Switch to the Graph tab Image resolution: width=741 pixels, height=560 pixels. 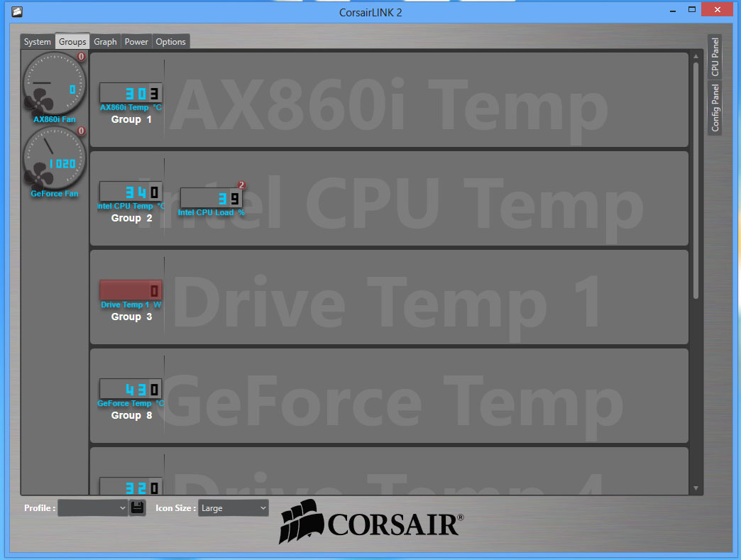pyautogui.click(x=105, y=42)
